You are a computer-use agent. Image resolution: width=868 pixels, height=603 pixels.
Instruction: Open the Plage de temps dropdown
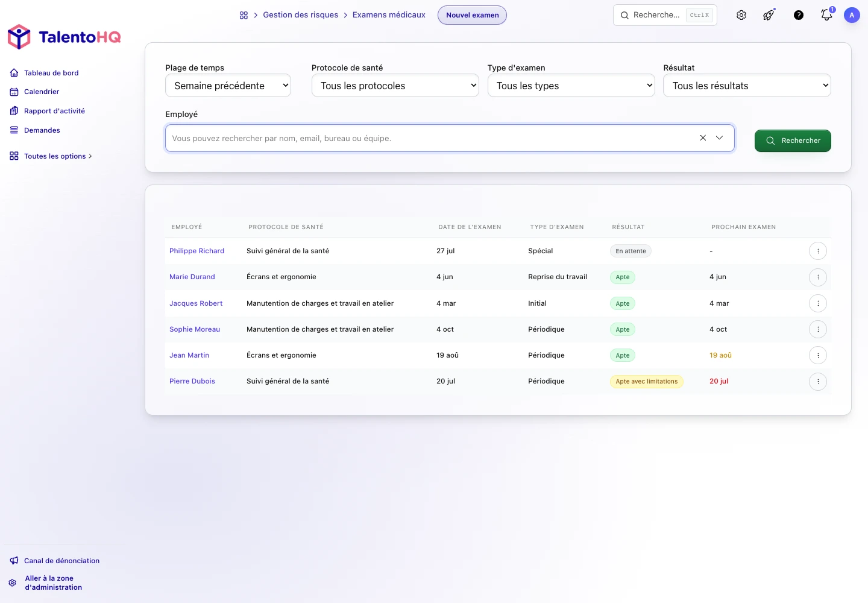(x=228, y=86)
